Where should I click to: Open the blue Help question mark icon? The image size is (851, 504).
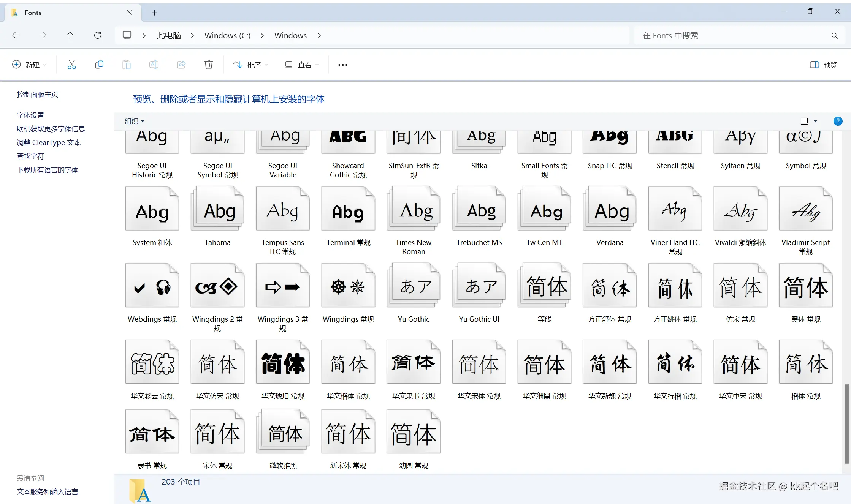[x=838, y=121]
